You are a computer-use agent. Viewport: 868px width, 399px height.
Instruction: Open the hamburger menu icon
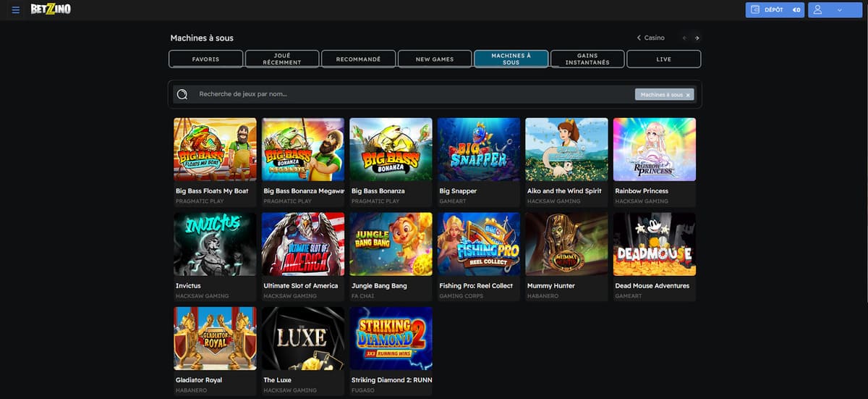(x=16, y=10)
